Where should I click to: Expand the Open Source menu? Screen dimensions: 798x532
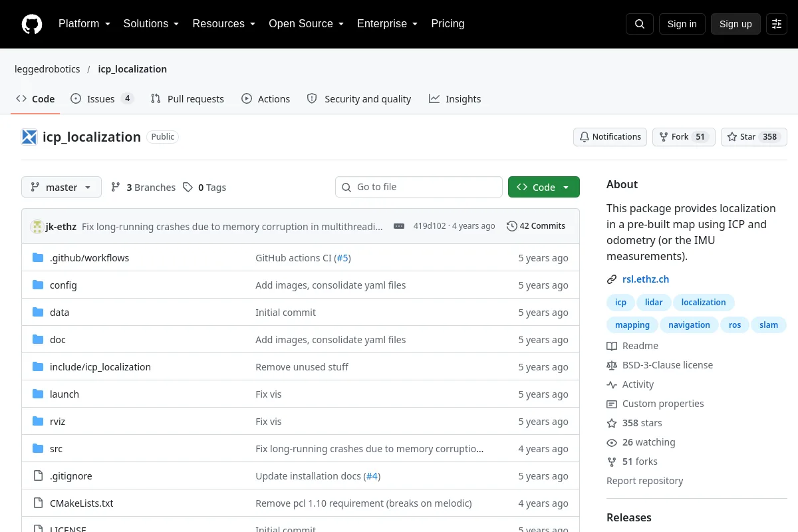[x=307, y=24]
